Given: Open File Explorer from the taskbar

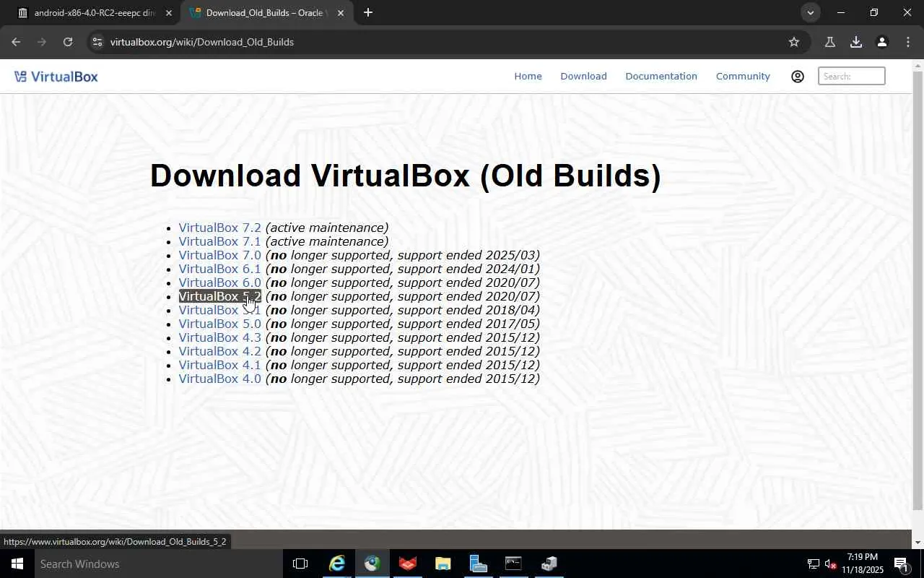Looking at the screenshot, I should [443, 564].
